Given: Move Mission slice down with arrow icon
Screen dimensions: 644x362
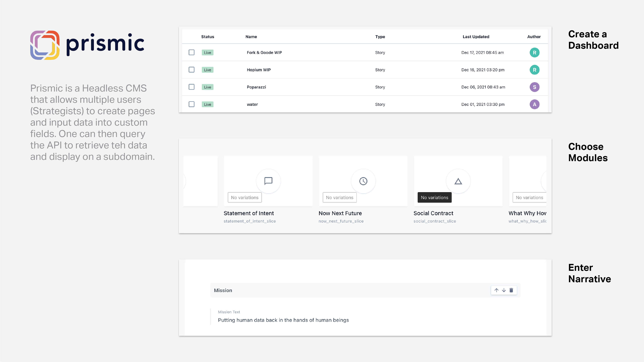Looking at the screenshot, I should 504,290.
